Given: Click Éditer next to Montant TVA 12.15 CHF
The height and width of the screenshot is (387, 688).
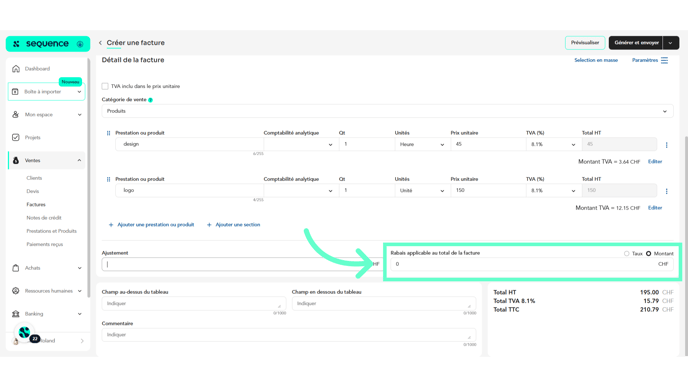Looking at the screenshot, I should tap(655, 208).
